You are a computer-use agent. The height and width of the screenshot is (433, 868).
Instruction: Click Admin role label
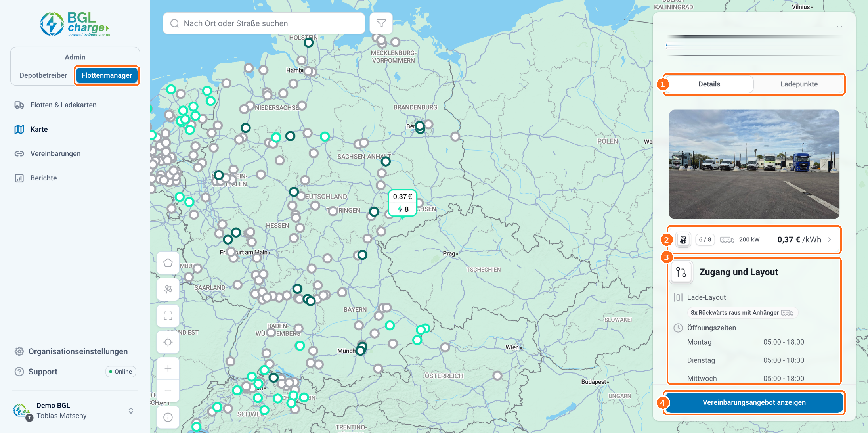click(x=75, y=57)
